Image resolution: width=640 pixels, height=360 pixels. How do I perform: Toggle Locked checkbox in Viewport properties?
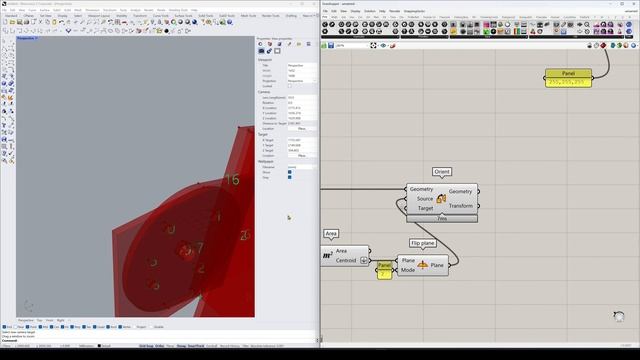tap(290, 86)
